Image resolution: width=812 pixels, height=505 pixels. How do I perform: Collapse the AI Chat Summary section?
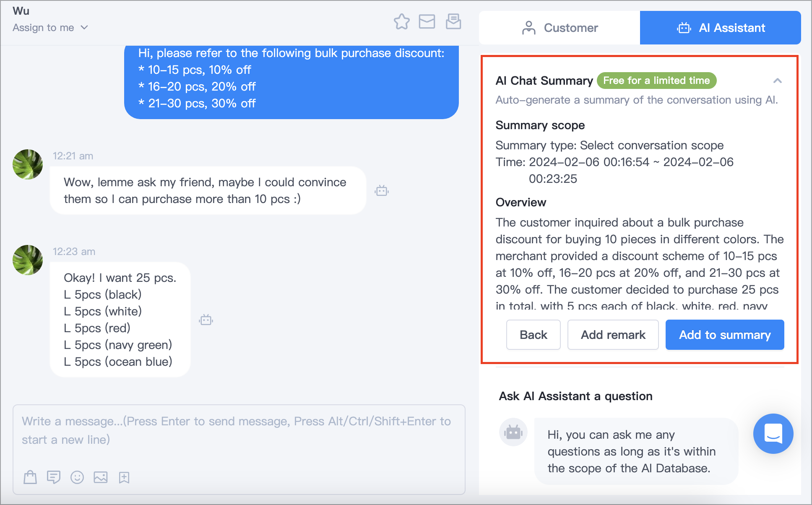(x=777, y=81)
